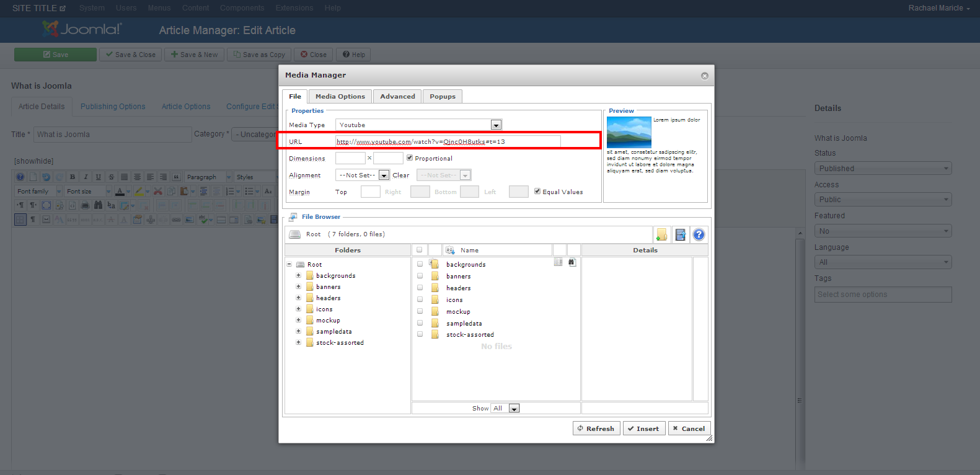Click the Upload icon in File Browser
The image size is (980, 475).
pyautogui.click(x=680, y=234)
